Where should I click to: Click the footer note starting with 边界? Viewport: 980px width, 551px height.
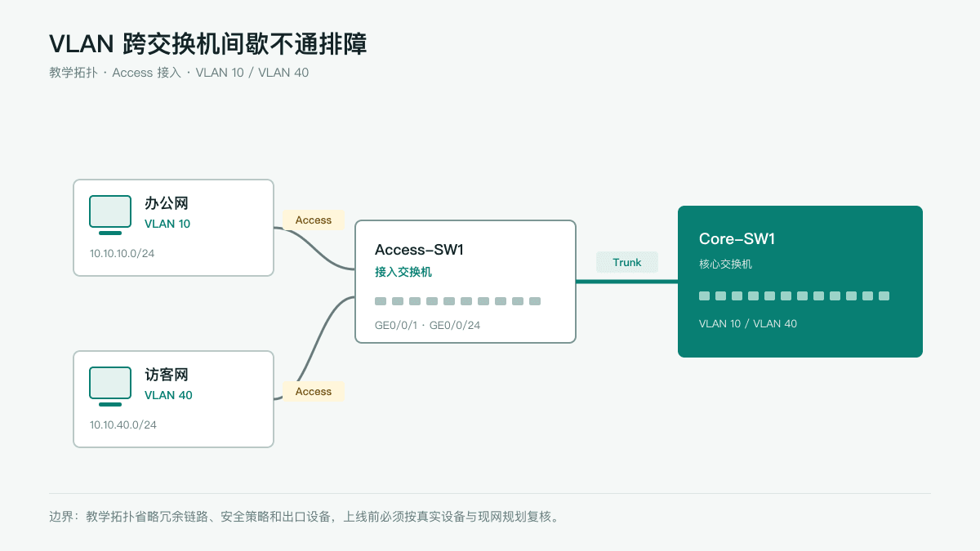(305, 517)
